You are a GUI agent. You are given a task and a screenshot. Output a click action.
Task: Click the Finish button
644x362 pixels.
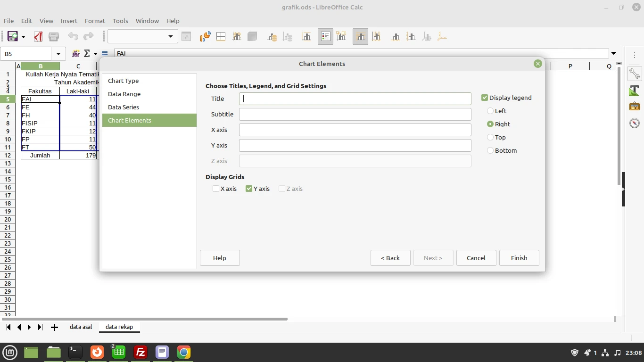[x=519, y=258]
